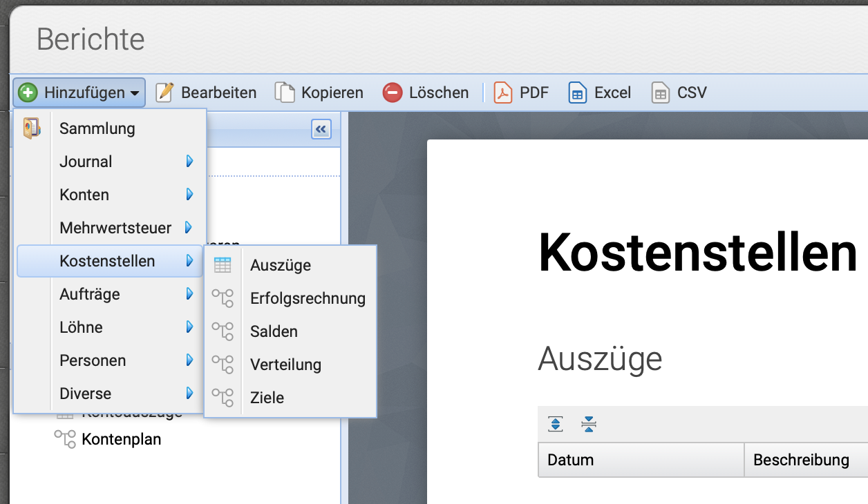Open the Personen submenu
The height and width of the screenshot is (504, 868).
coord(110,360)
